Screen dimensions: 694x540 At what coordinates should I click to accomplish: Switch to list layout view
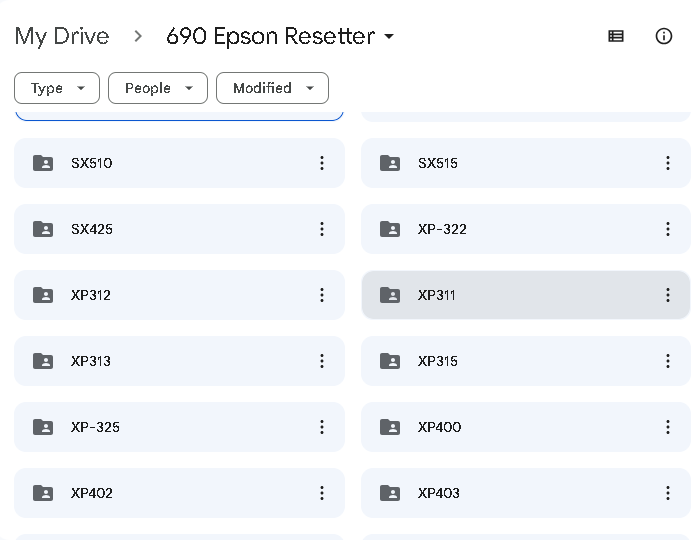[616, 36]
